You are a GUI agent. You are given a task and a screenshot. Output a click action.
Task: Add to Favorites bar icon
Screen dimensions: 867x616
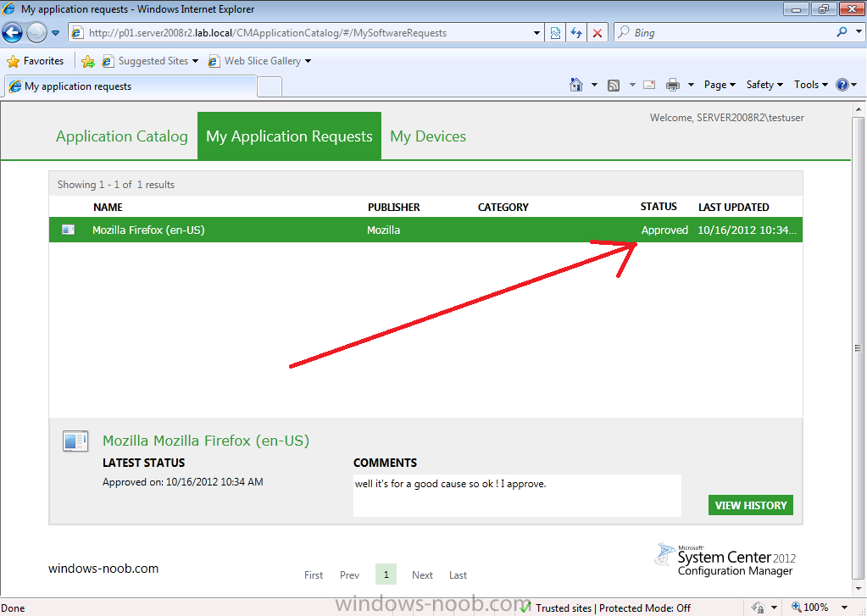(x=88, y=61)
